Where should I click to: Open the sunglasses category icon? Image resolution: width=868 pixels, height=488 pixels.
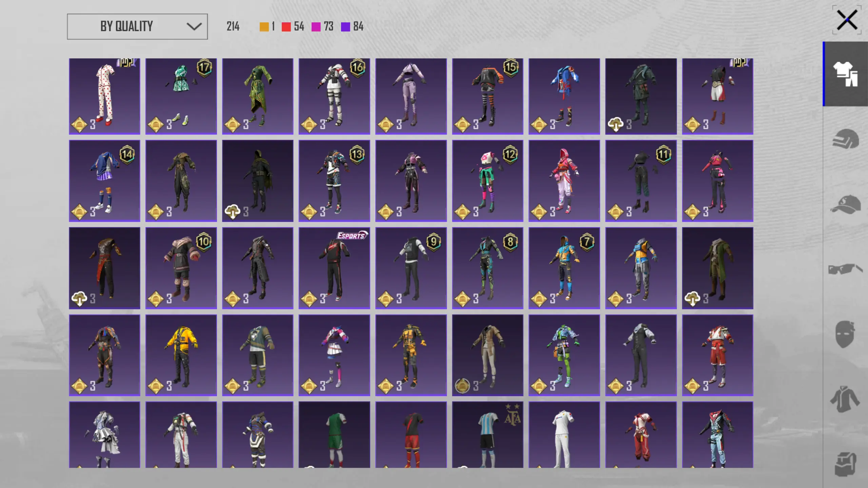[846, 269]
